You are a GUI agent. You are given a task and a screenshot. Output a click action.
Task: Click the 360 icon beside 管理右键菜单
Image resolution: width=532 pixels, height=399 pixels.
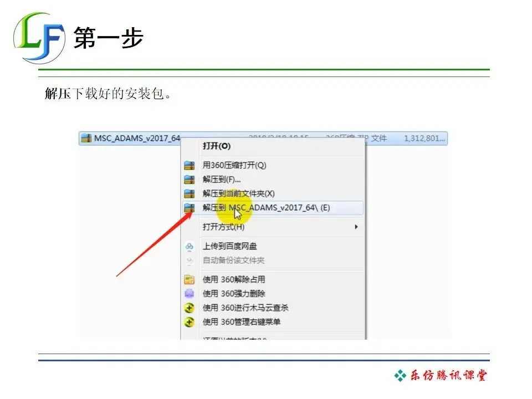[x=190, y=322]
